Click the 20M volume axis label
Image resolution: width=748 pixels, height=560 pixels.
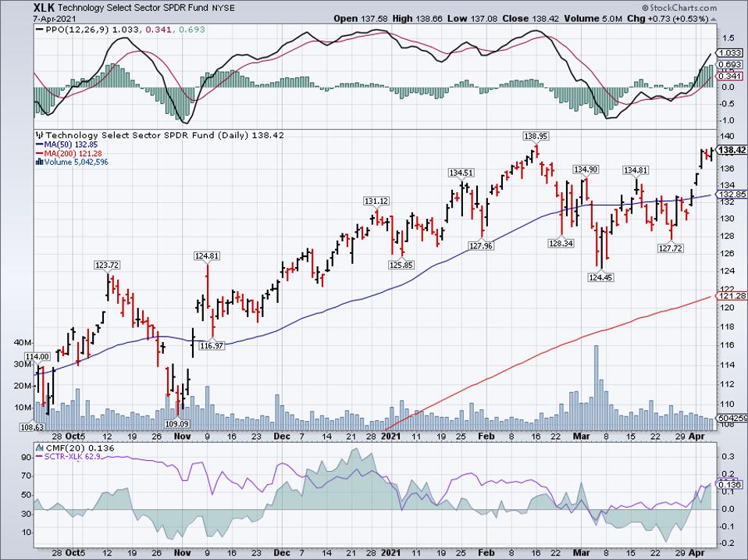point(23,386)
